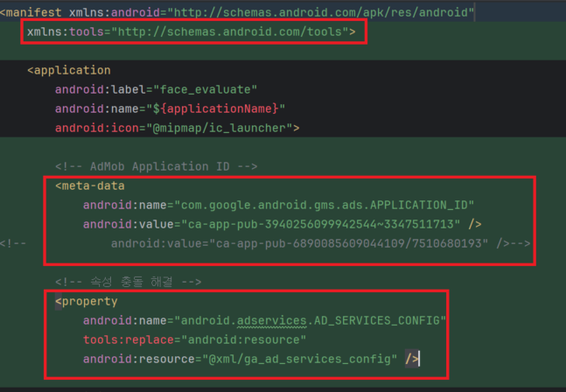The image size is (566, 392).
Task: Click the xmlns:tools namespace declaration
Action: coord(192,31)
